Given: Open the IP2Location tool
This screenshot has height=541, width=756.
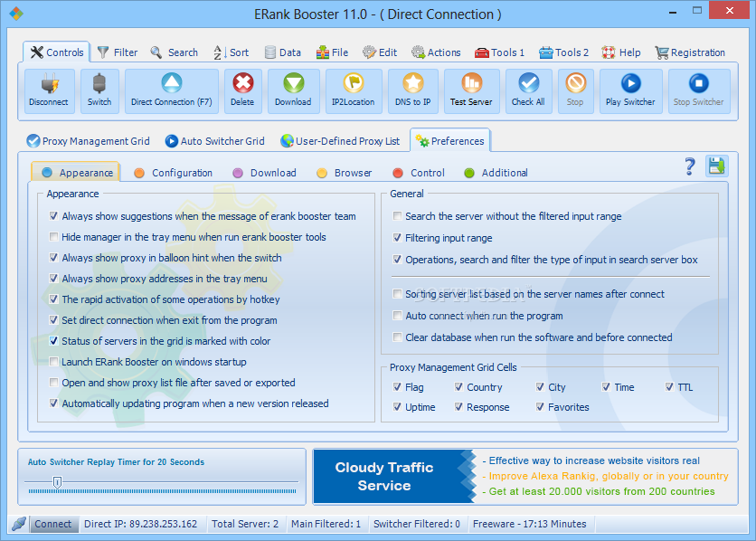Looking at the screenshot, I should (354, 91).
